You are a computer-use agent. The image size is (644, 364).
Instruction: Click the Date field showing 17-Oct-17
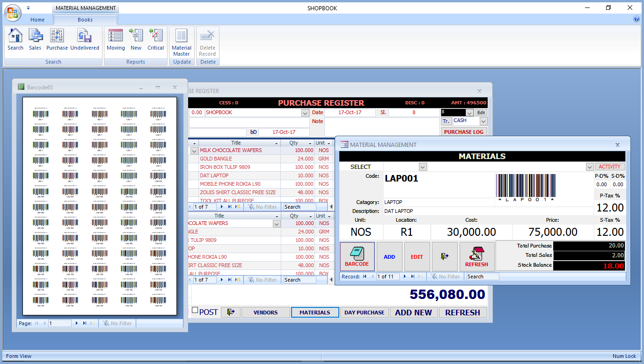[350, 113]
